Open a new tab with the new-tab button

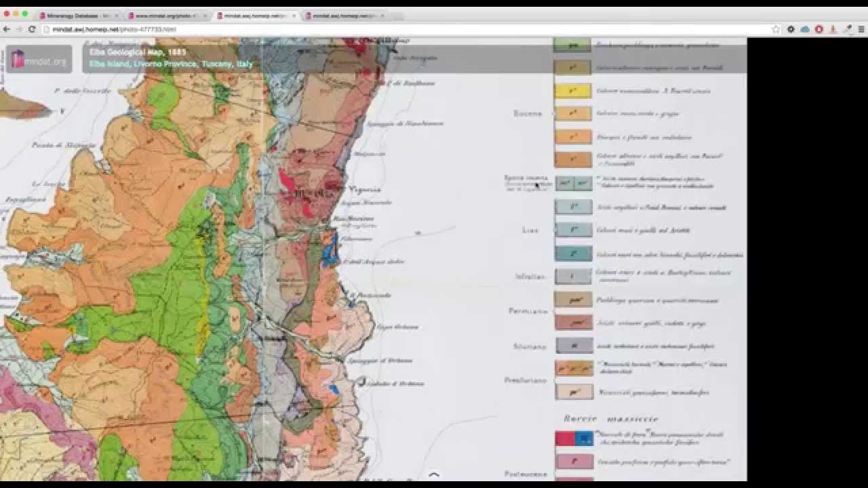tap(397, 16)
